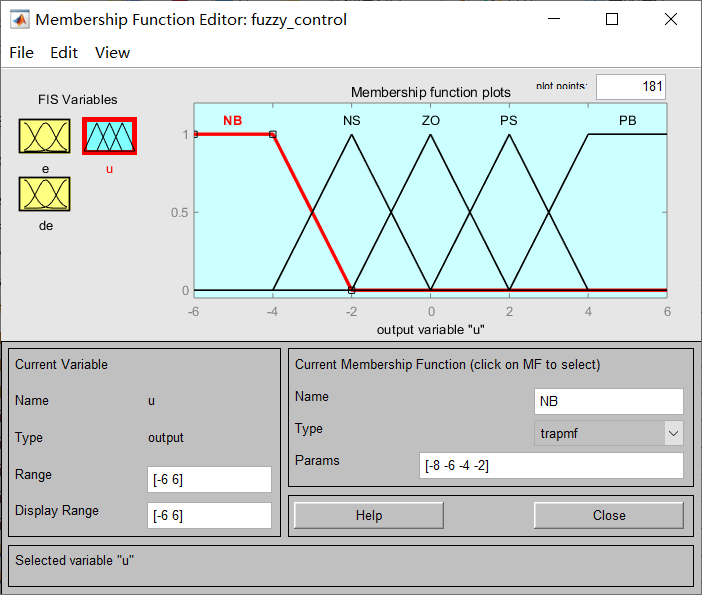Image resolution: width=702 pixels, height=595 pixels.
Task: Click the plot points input field
Action: point(631,86)
